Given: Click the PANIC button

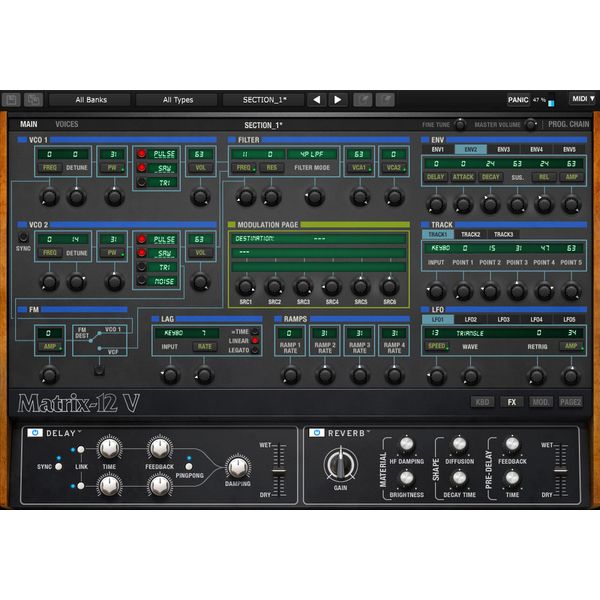Looking at the screenshot, I should pyautogui.click(x=518, y=100).
